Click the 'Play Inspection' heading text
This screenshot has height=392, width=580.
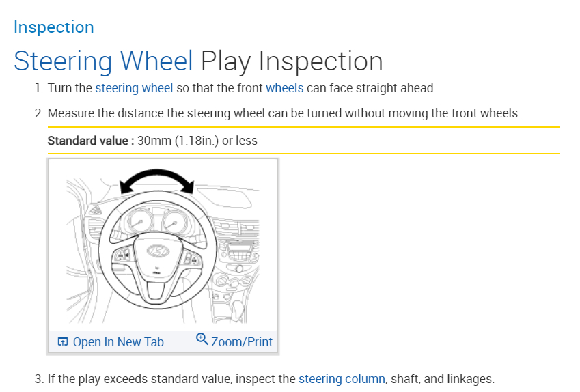[292, 61]
